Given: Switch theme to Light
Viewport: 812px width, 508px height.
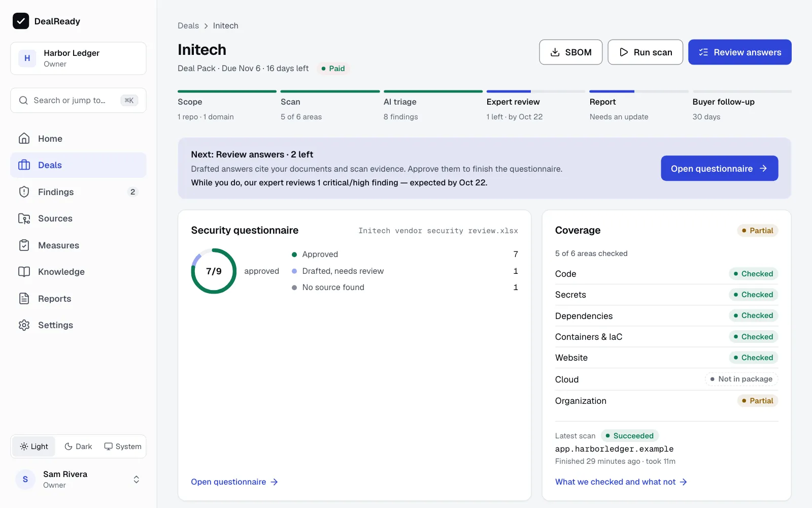Looking at the screenshot, I should click(x=34, y=447).
